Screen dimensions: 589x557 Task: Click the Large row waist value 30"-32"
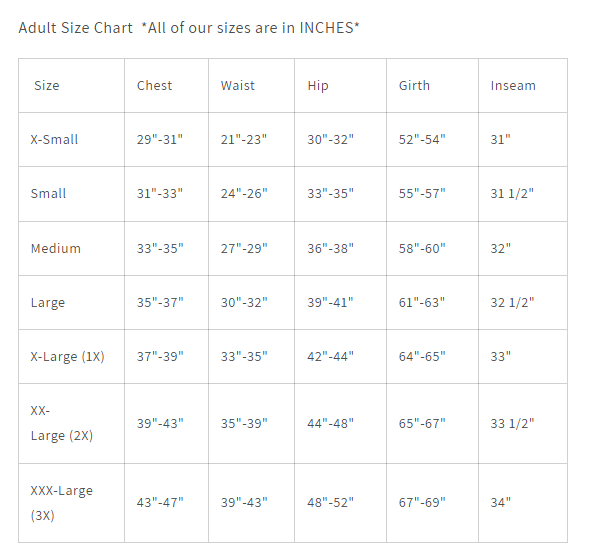click(x=244, y=302)
